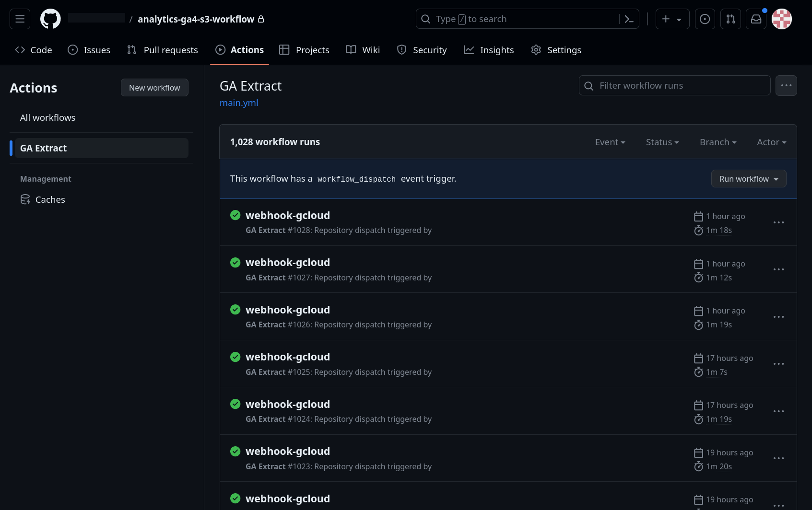
Task: Open the user avatar menu
Action: [x=782, y=19]
